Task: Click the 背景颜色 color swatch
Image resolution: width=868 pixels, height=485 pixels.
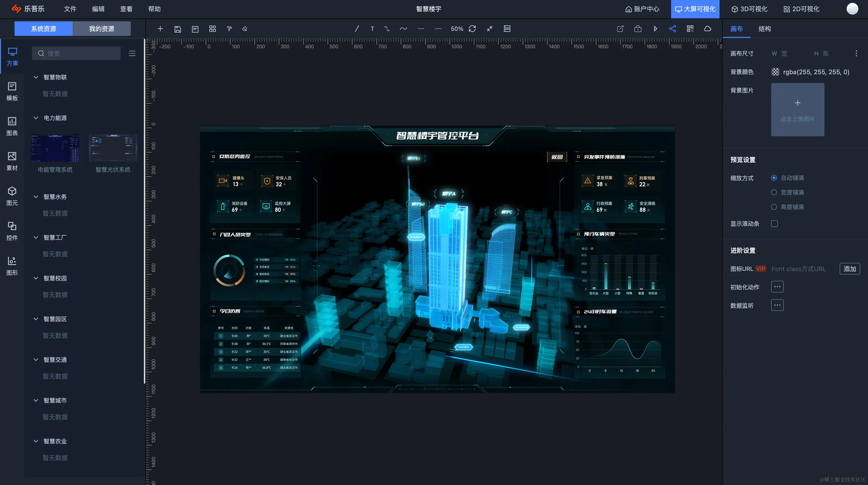Action: 775,72
